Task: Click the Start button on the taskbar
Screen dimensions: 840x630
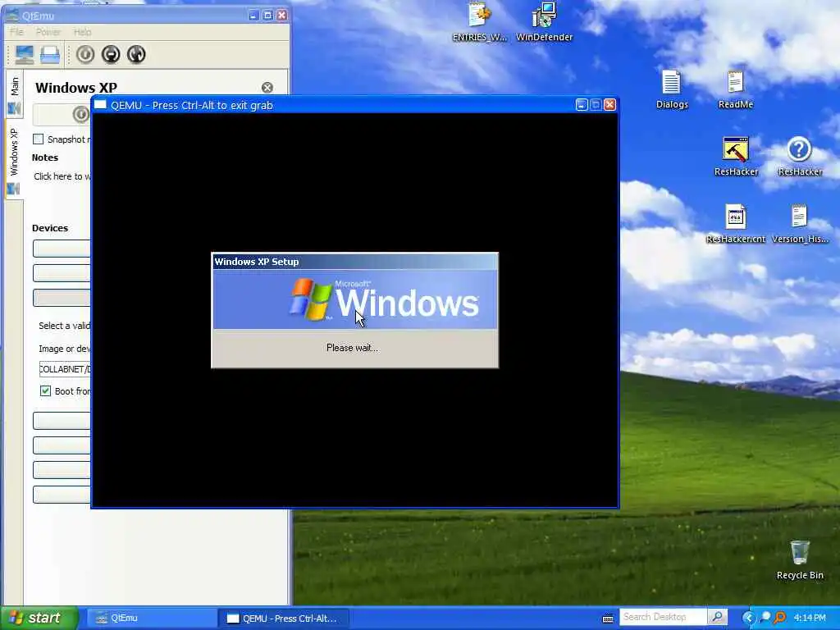Action: tap(39, 619)
